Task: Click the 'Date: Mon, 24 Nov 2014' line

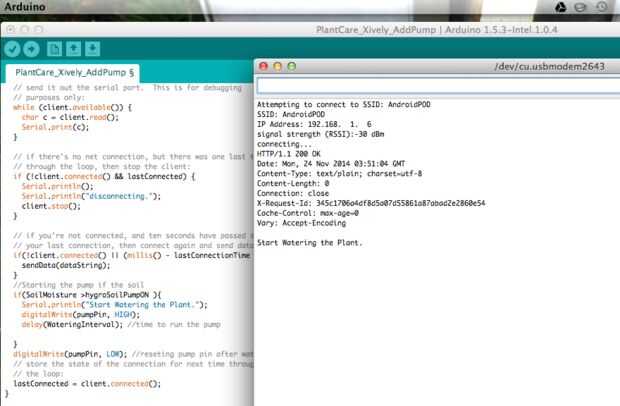Action: pyautogui.click(x=331, y=164)
